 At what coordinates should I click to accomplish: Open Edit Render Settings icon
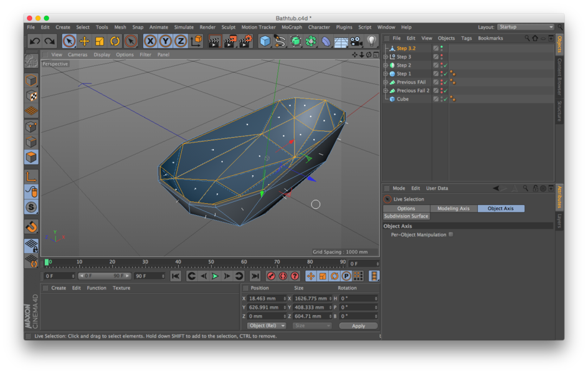245,41
